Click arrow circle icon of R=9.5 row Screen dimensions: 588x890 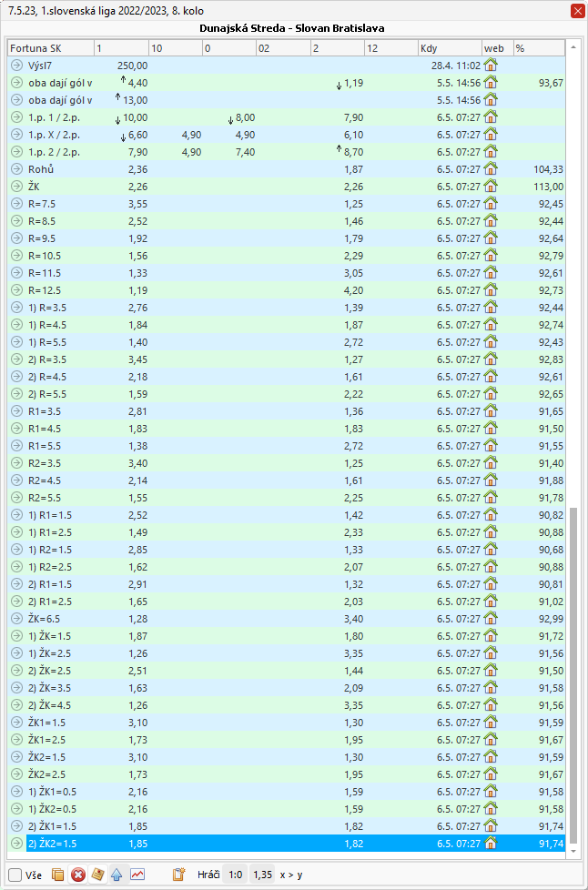point(16,238)
